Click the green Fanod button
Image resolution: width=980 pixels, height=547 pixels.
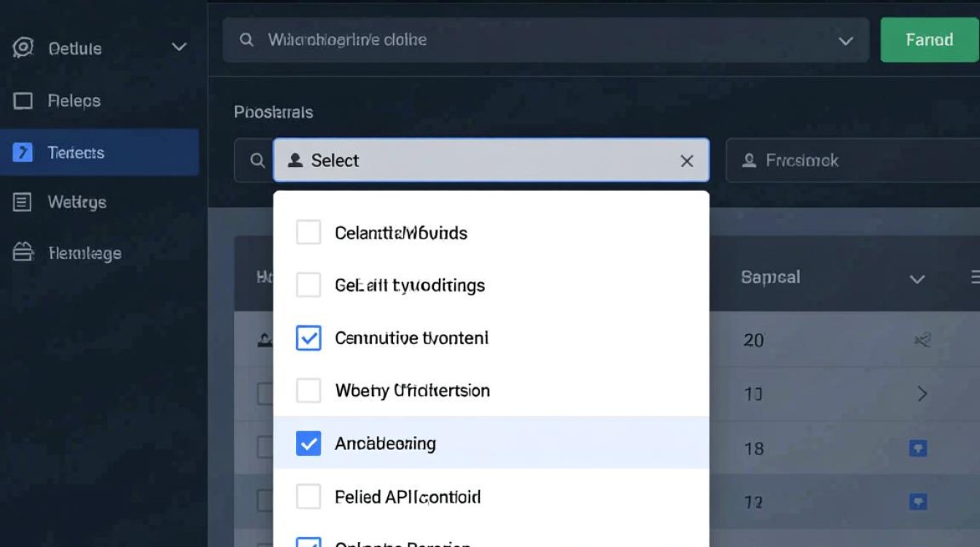929,39
